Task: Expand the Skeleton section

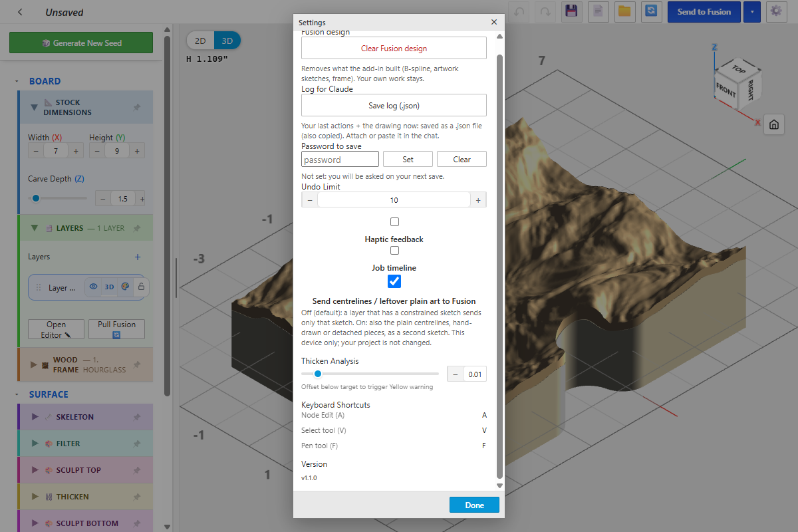Action: 35,417
